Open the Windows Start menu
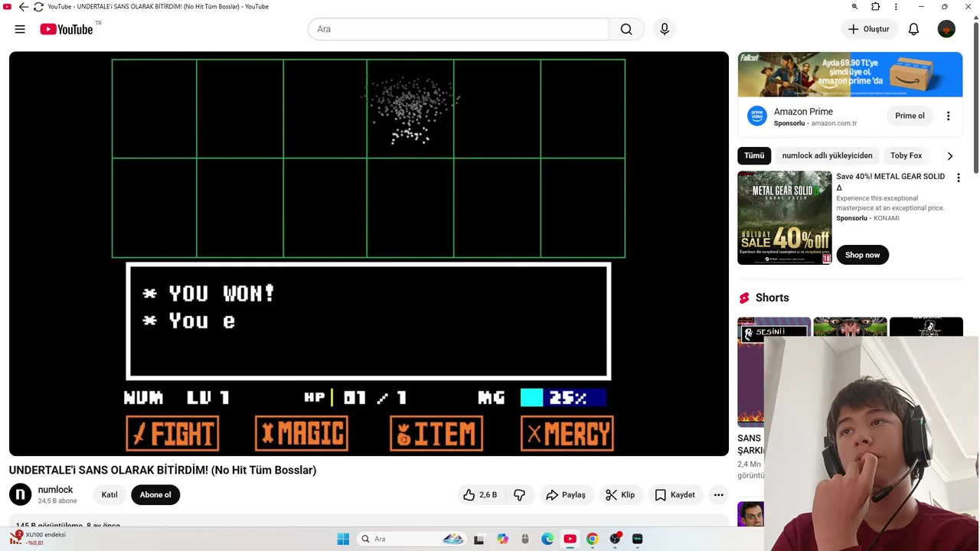Viewport: 980px width, 551px height. [x=343, y=539]
